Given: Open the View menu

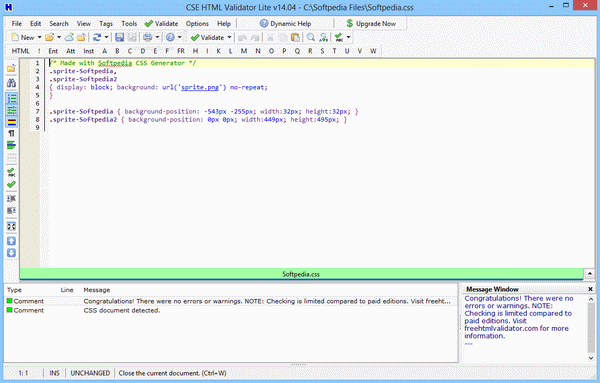Looking at the screenshot, I should coord(84,23).
